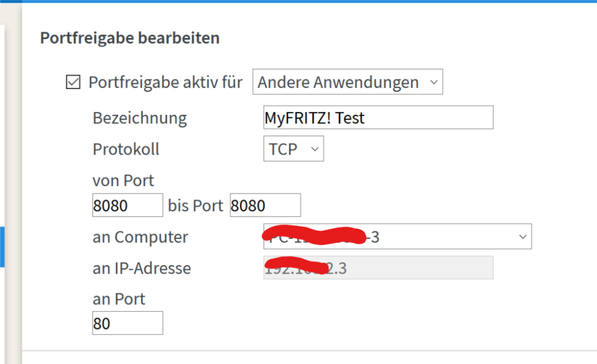Click the von Port input field

127,205
